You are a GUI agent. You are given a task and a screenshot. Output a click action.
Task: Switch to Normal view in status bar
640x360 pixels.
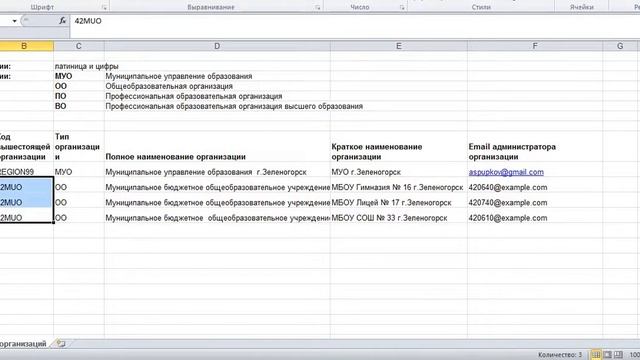pyautogui.click(x=596, y=355)
